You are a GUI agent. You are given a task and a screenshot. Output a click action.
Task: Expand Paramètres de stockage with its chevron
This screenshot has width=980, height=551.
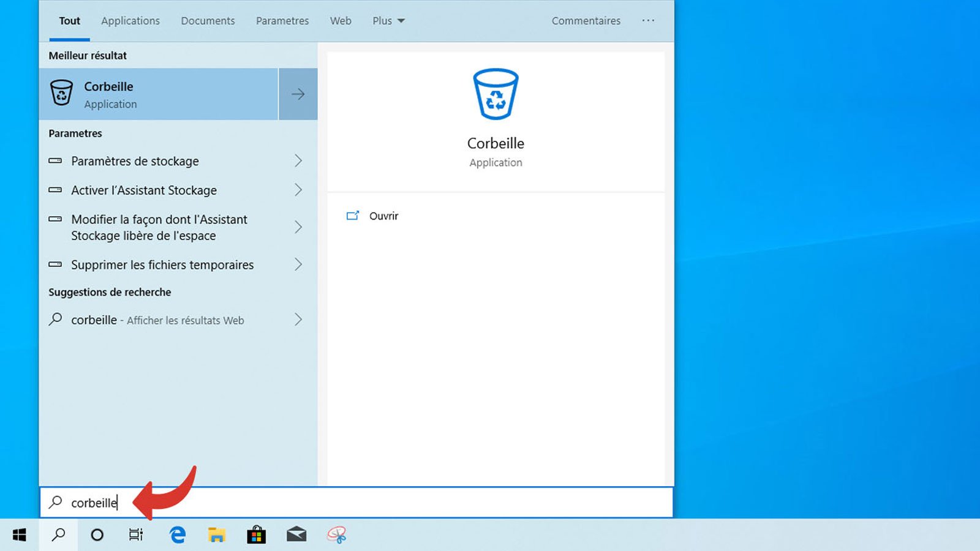(298, 160)
